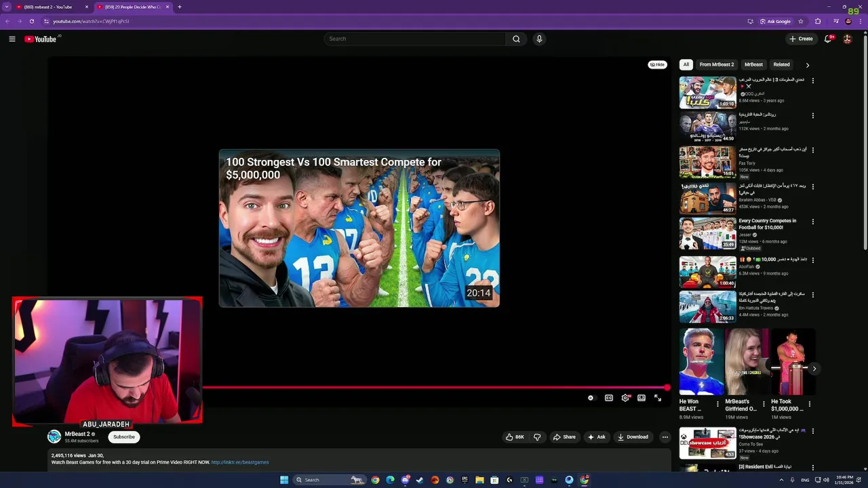Show more filter chips with arrow
The width and height of the screenshot is (868, 488).
click(x=807, y=65)
